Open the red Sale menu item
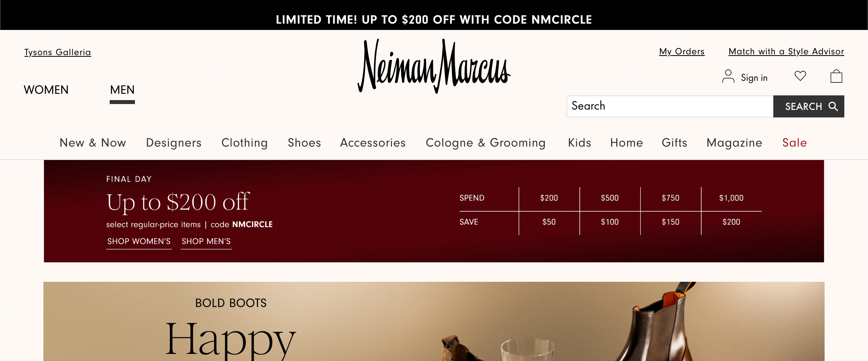The width and height of the screenshot is (868, 361). tap(794, 143)
